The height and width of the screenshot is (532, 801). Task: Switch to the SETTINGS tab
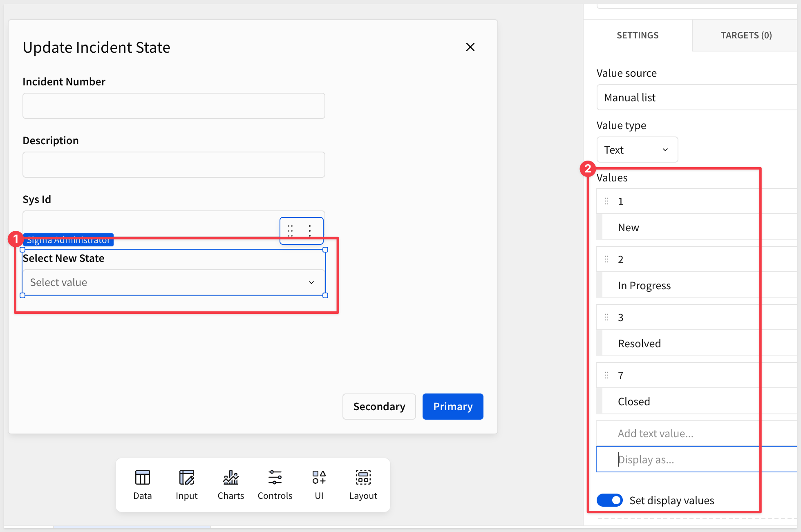click(x=638, y=36)
